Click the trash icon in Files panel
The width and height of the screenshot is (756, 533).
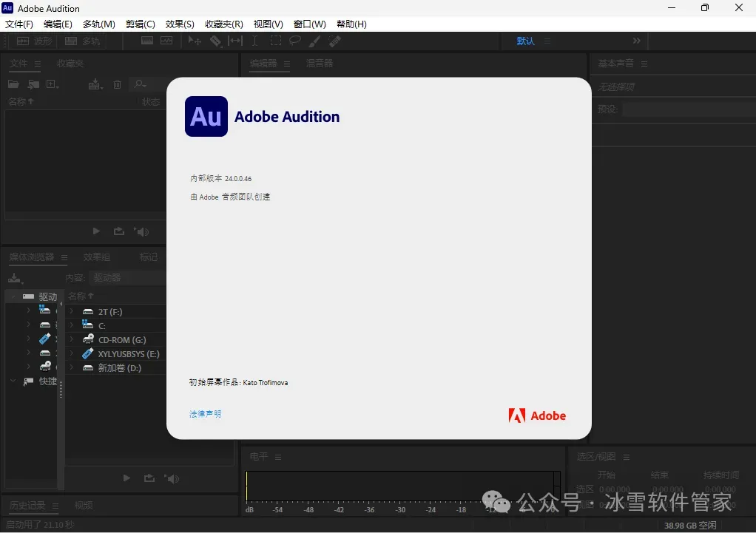[117, 84]
